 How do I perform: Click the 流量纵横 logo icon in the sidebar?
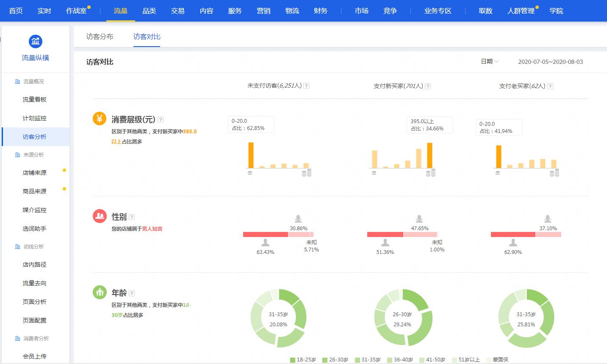[35, 41]
